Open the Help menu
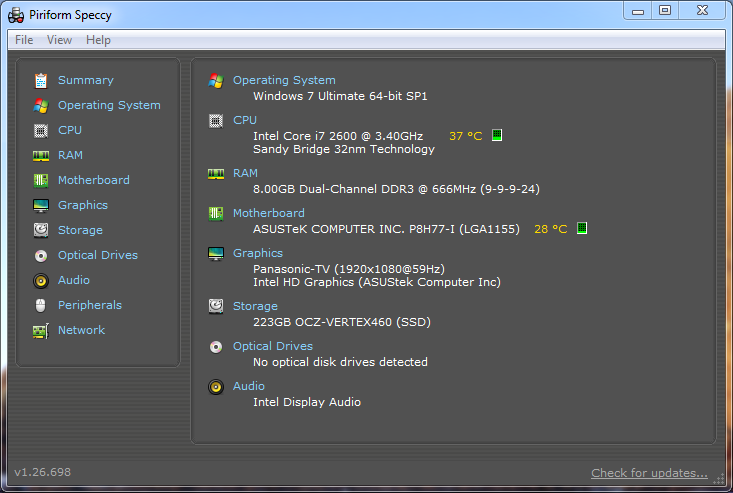The height and width of the screenshot is (493, 733). 98,40
